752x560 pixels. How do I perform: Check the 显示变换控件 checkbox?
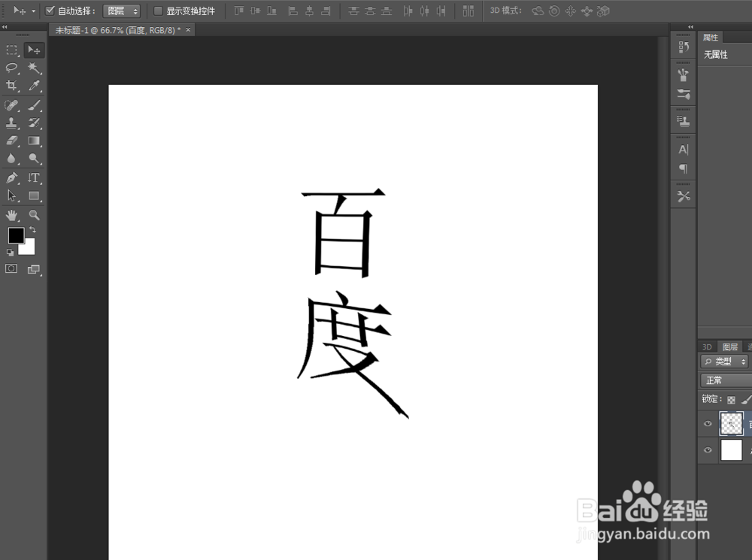click(158, 11)
